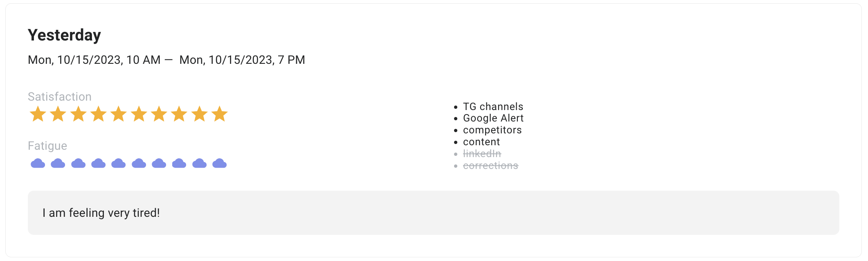Click the competitors list item
Screen dimensions: 868x261
492,130
